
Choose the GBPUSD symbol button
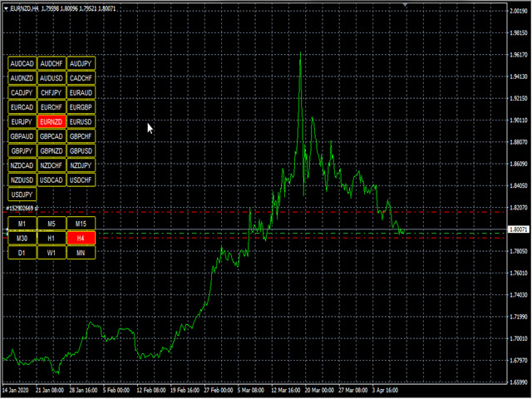[x=81, y=150]
